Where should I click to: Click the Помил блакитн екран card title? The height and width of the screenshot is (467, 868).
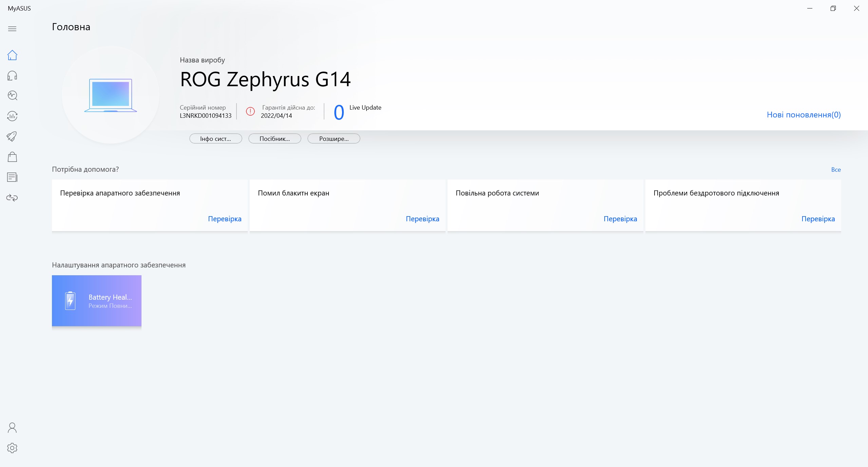point(294,193)
